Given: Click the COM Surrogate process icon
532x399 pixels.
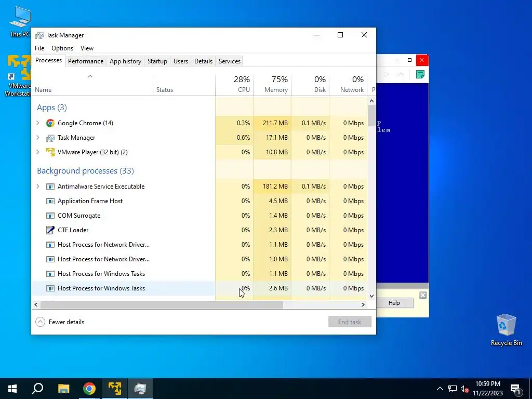Looking at the screenshot, I should [x=50, y=216].
